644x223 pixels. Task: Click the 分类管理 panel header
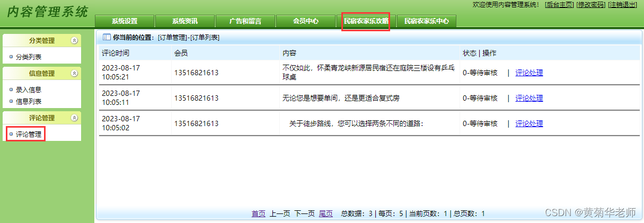point(41,40)
